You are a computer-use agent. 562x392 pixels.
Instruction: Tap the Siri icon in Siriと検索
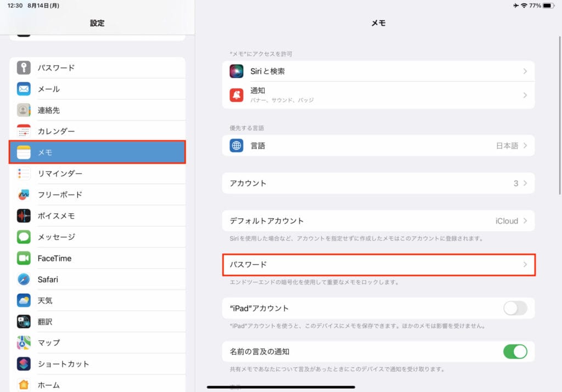237,71
